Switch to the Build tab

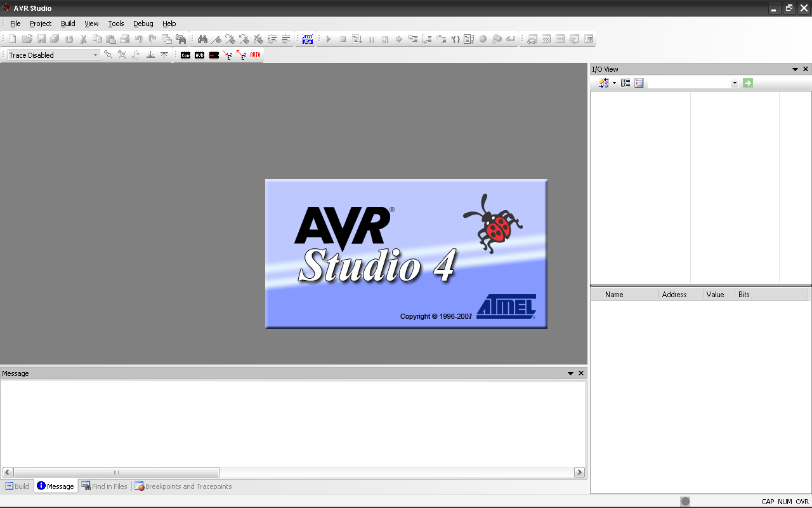17,486
